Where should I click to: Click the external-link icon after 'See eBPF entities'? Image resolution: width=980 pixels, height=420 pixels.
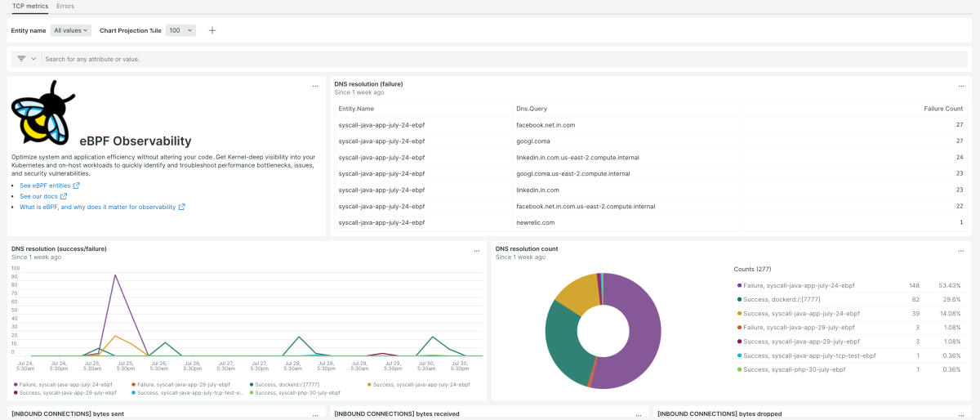point(77,185)
